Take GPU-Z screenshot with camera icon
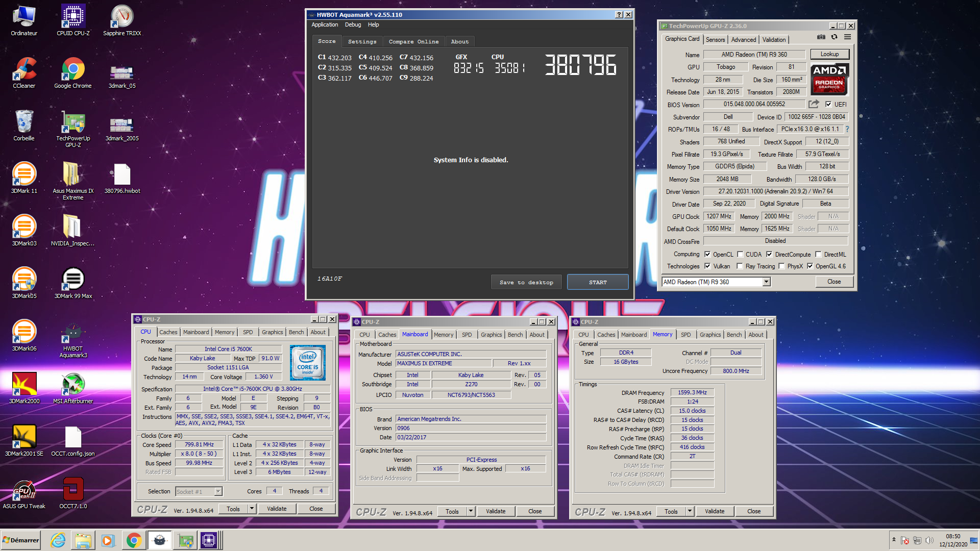 point(821,37)
